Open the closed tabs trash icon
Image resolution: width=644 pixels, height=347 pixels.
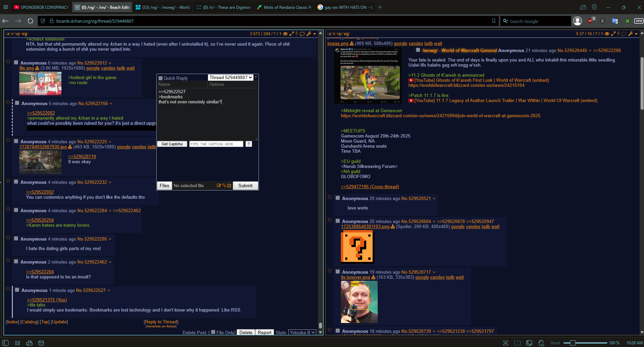[x=594, y=7]
